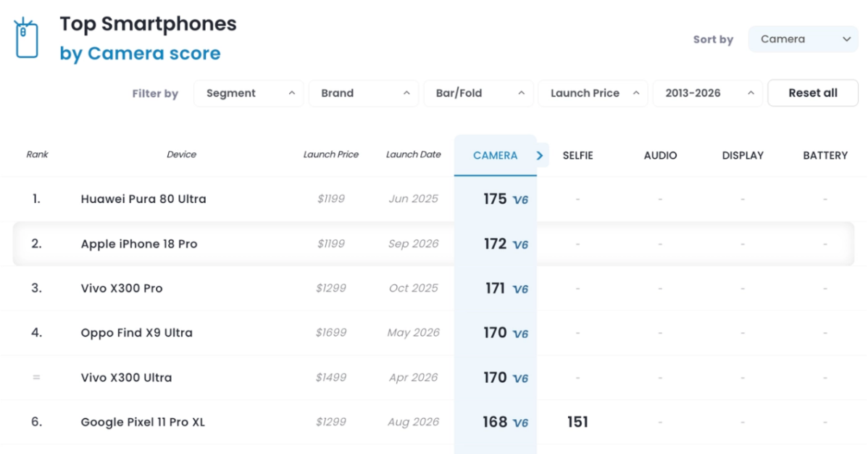Image resolution: width=868 pixels, height=454 pixels.
Task: Click the 171 camera score for Vivo X300 Pro
Action: [x=495, y=288]
